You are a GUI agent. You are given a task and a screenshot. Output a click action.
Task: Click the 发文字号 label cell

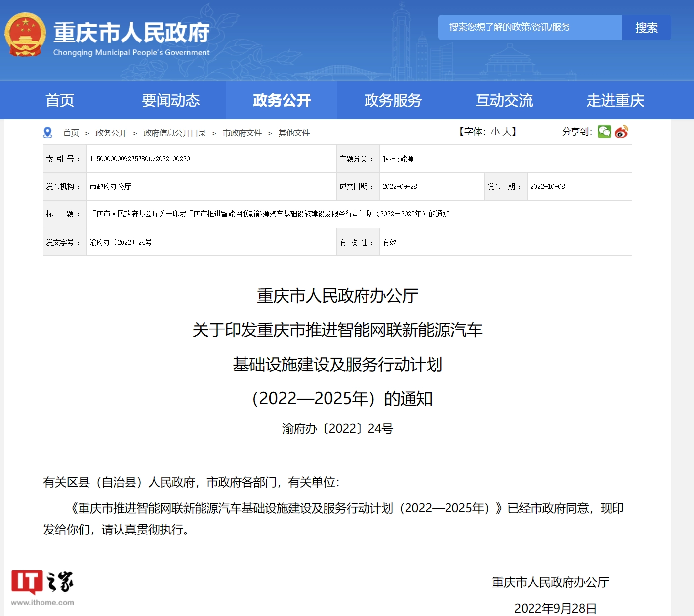[x=65, y=242]
